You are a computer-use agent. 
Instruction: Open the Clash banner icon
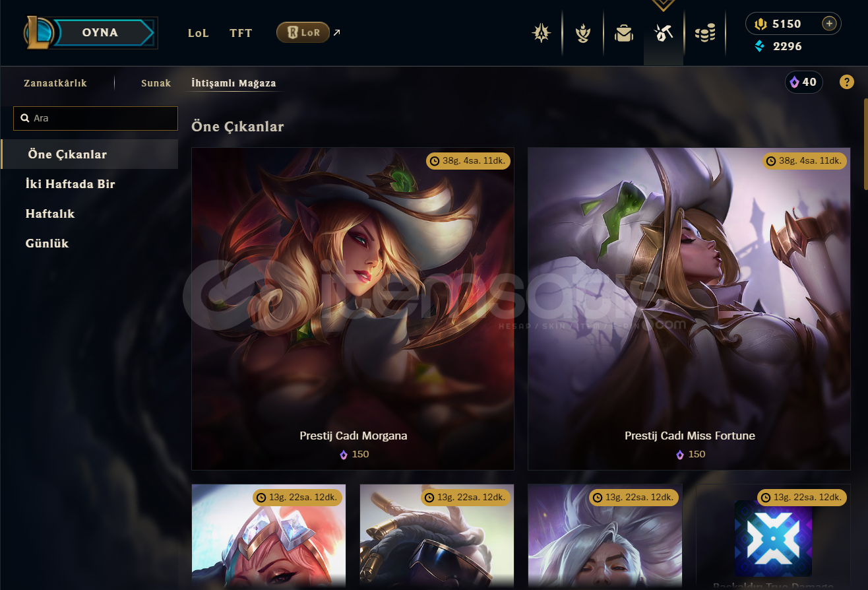click(x=582, y=32)
